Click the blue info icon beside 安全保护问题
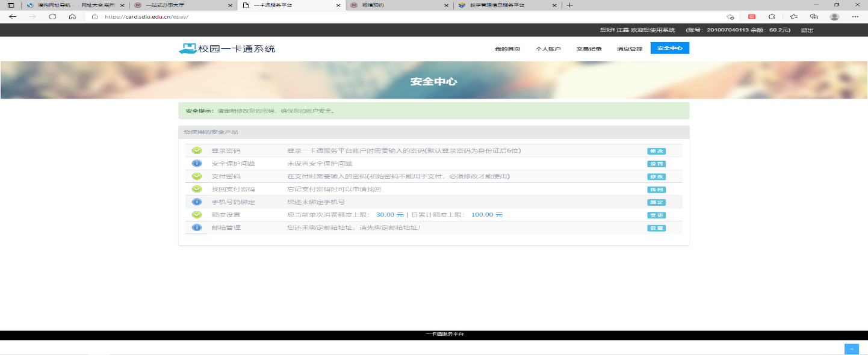Screen dimensions: 868x355 tap(197, 164)
